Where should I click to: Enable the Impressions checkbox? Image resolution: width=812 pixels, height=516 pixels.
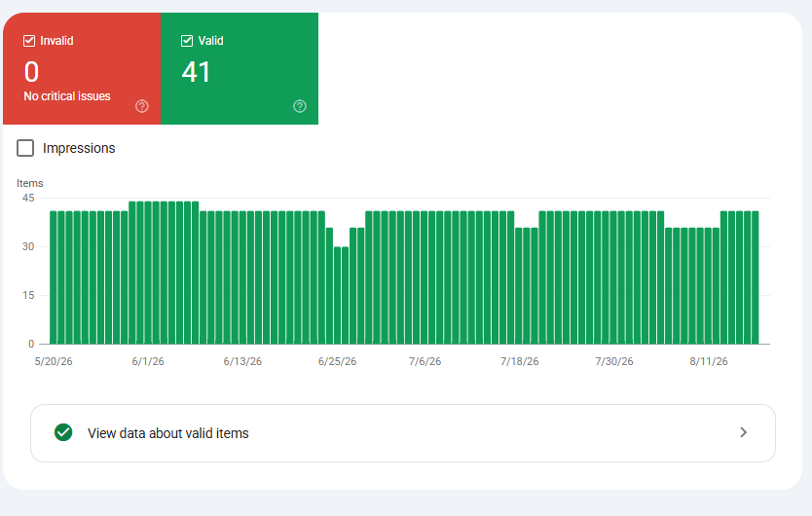click(25, 148)
